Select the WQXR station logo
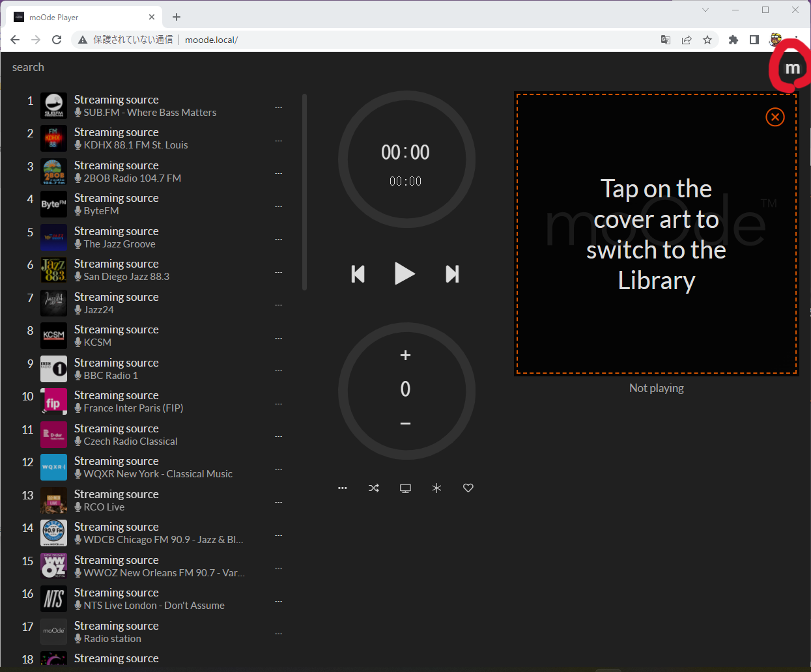Image resolution: width=811 pixels, height=672 pixels. point(53,468)
